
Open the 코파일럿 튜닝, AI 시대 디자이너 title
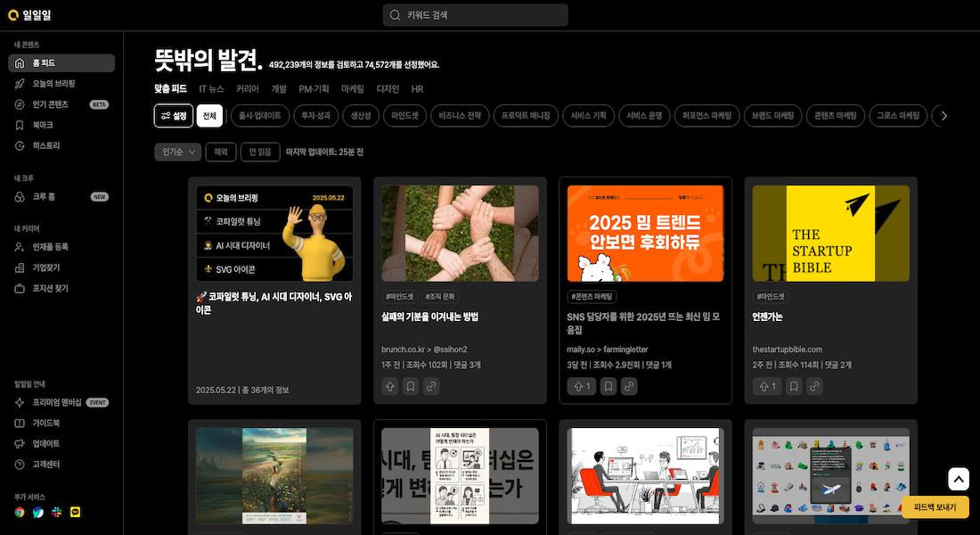274,303
